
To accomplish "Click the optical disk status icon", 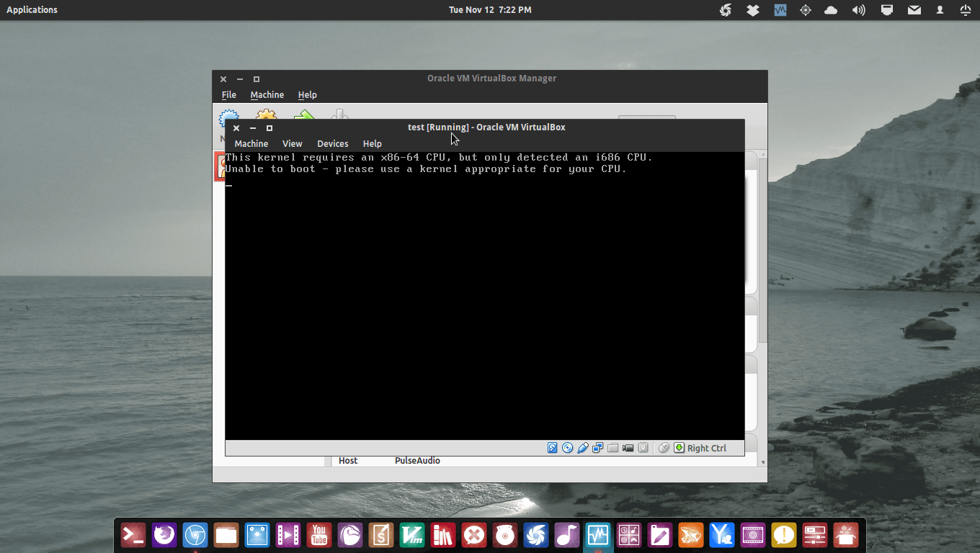I will (x=567, y=448).
